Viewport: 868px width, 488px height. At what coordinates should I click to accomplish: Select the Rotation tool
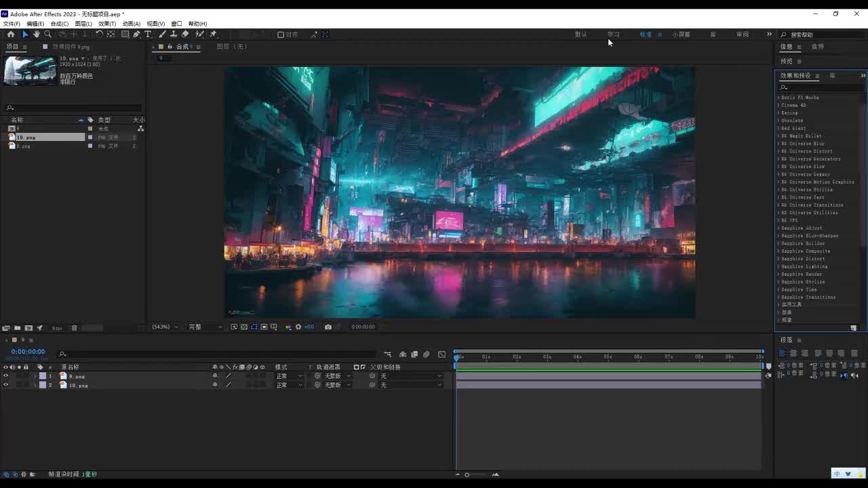click(x=99, y=34)
